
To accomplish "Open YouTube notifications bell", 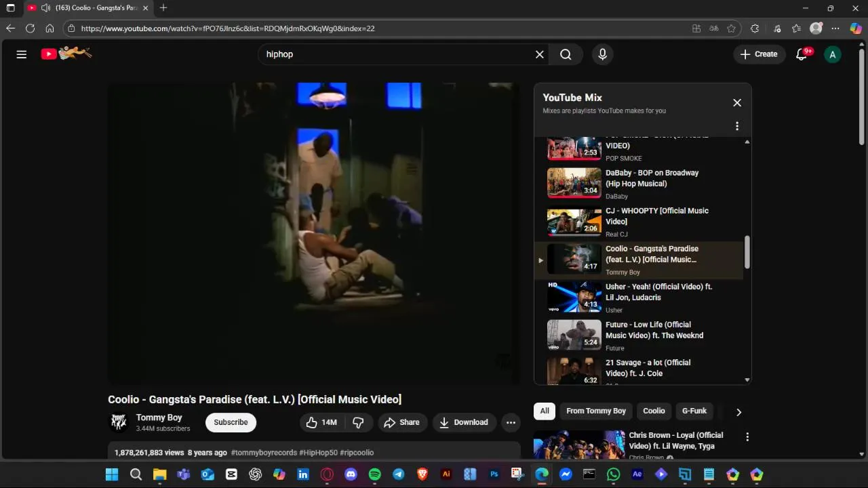I will pyautogui.click(x=802, y=54).
